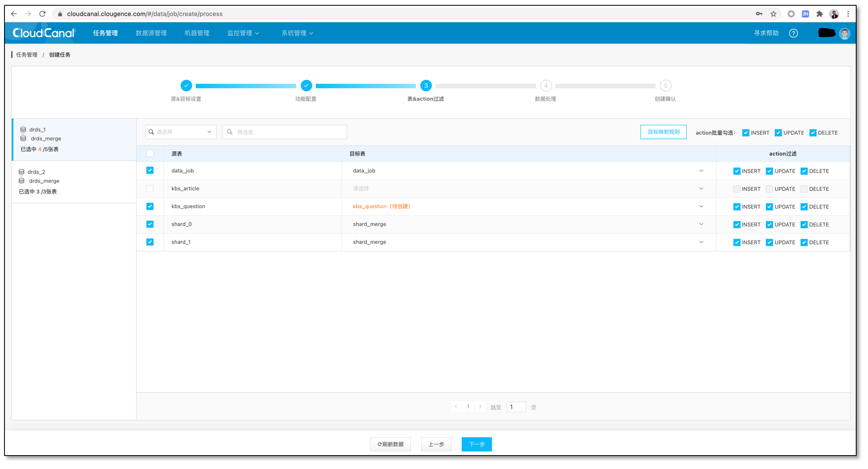Click the 下一步 next step button
Viewport: 868px width, 469px height.
point(476,444)
